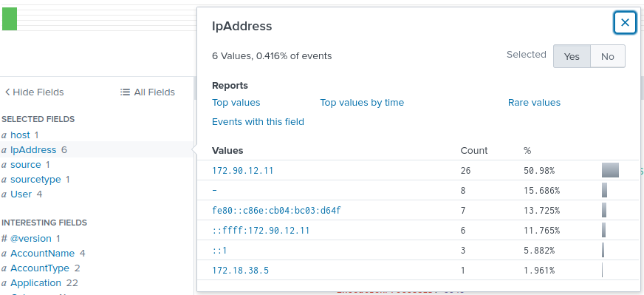Click the 13.725% percentage cell

click(x=541, y=211)
